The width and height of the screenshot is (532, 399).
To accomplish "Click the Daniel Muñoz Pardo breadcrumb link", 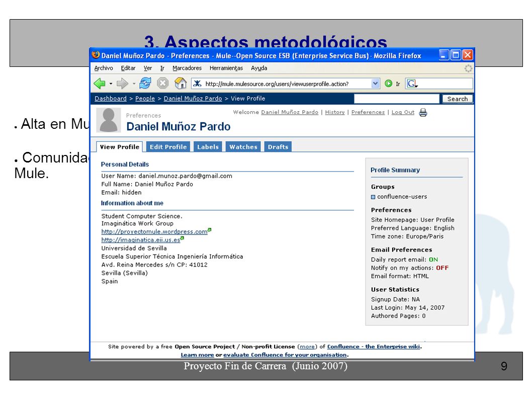I will point(193,99).
